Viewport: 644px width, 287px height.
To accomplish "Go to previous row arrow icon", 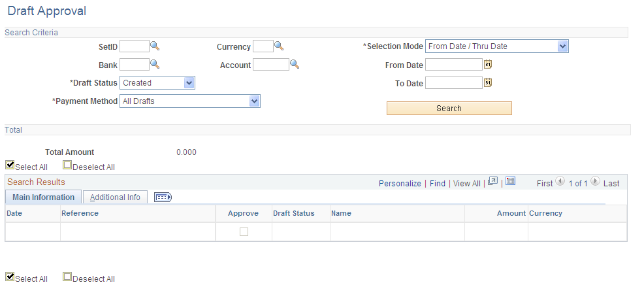I will [560, 181].
